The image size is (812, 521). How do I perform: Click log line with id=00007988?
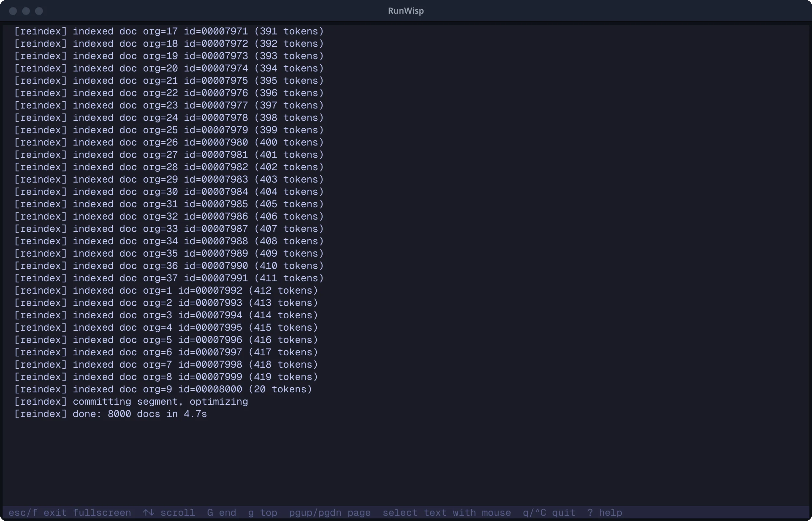click(x=169, y=241)
